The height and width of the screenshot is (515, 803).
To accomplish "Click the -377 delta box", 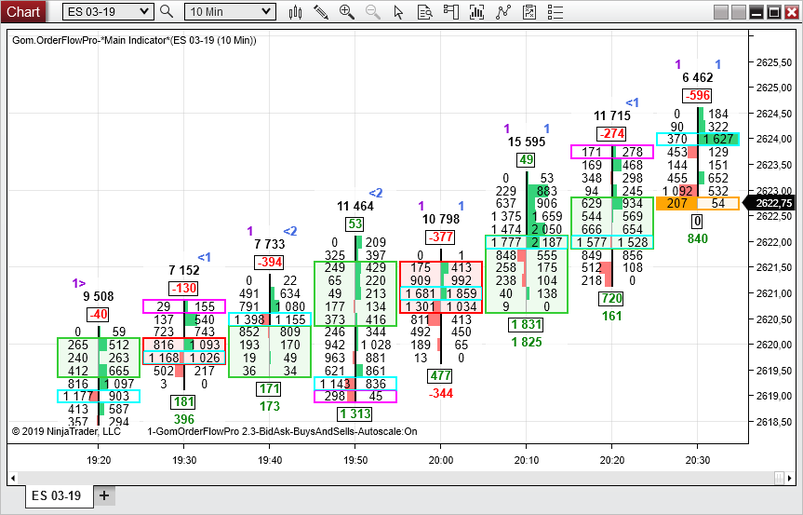I will (440, 237).
